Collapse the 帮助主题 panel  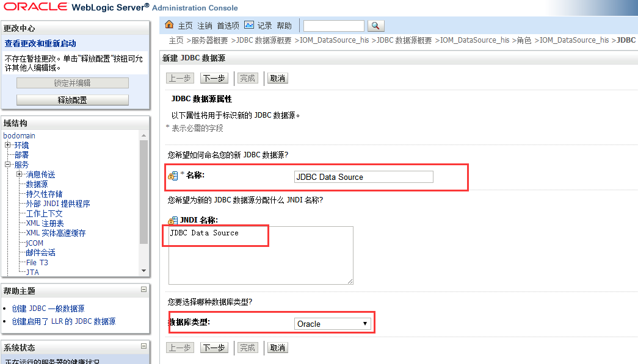(x=145, y=290)
